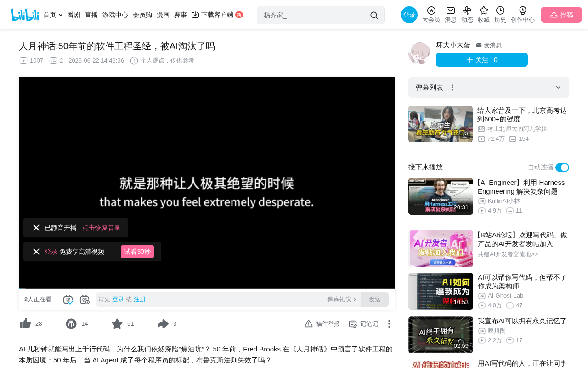
Task: Report video via 稿件举报
Action: tap(322, 324)
